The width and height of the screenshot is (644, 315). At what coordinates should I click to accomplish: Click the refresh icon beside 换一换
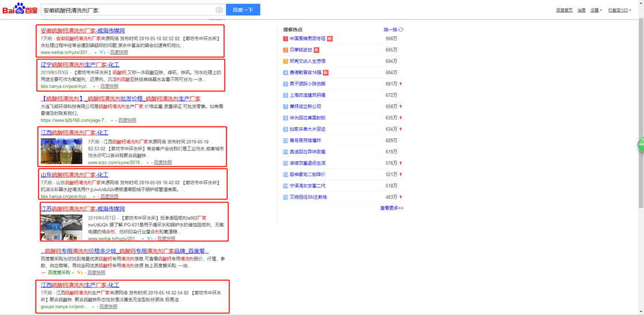coord(401,29)
